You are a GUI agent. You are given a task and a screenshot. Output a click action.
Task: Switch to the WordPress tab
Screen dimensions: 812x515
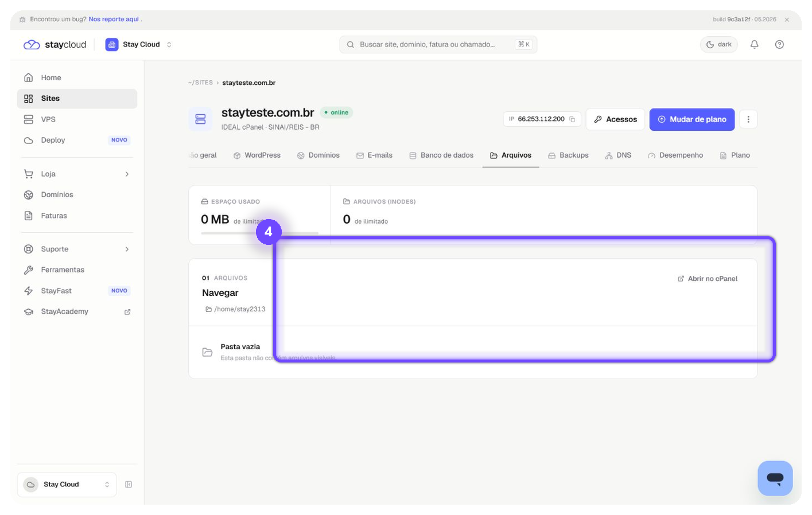pyautogui.click(x=257, y=155)
